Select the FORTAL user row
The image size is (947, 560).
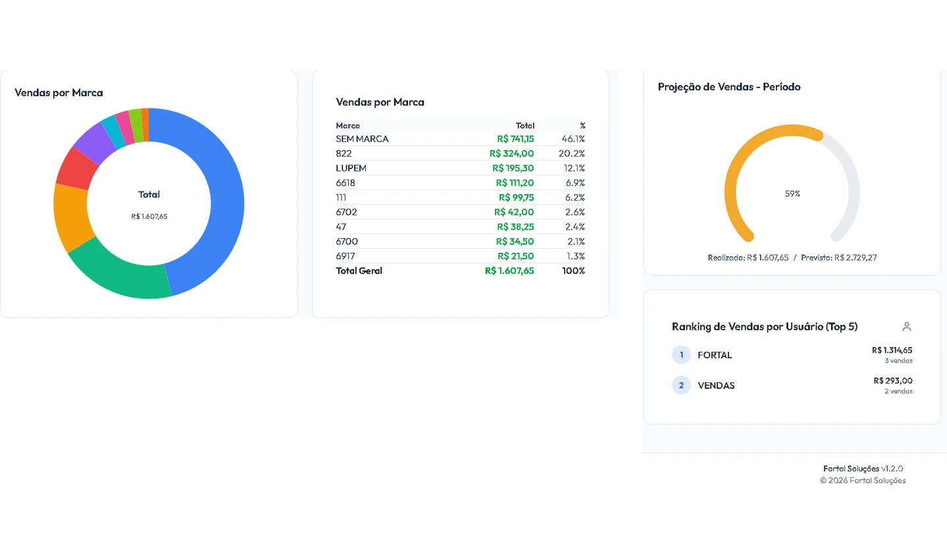point(792,355)
